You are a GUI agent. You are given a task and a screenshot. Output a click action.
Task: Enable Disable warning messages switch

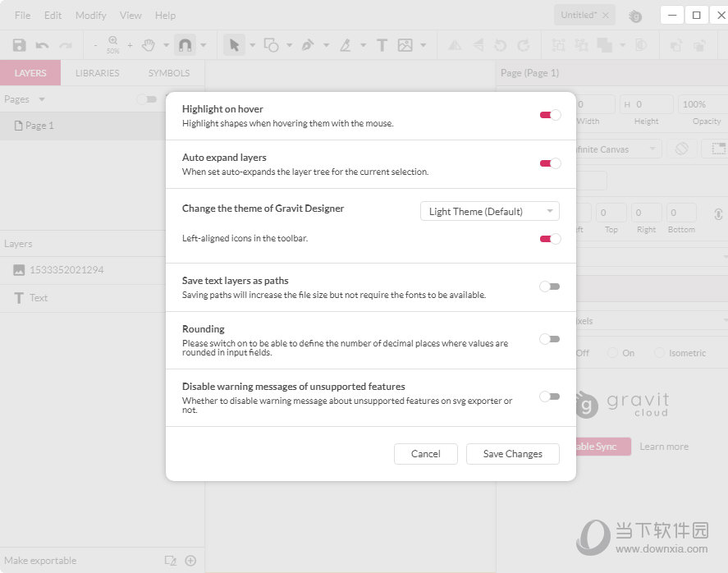(550, 397)
